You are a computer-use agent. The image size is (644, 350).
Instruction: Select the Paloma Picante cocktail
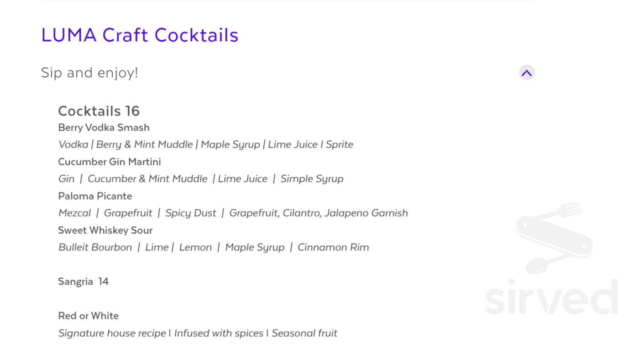tap(95, 196)
